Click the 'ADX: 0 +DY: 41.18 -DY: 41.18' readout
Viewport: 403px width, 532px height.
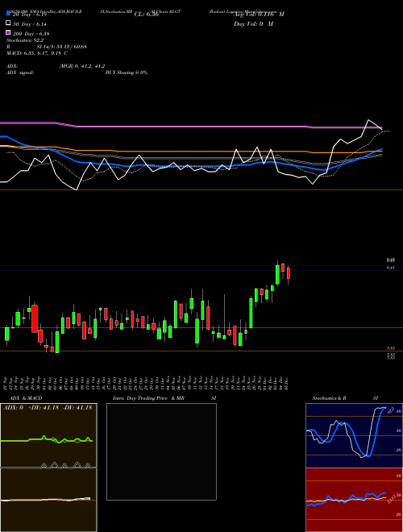coord(48,408)
